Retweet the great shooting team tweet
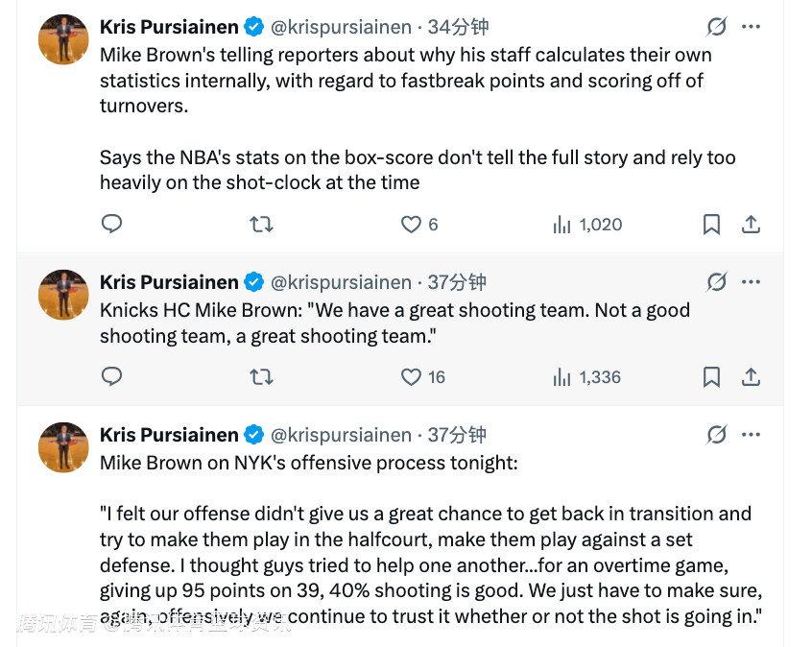This screenshot has width=812, height=647. (261, 377)
